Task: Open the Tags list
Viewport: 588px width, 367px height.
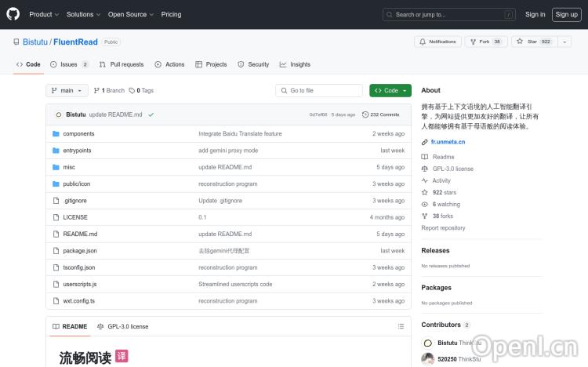Action: point(141,90)
